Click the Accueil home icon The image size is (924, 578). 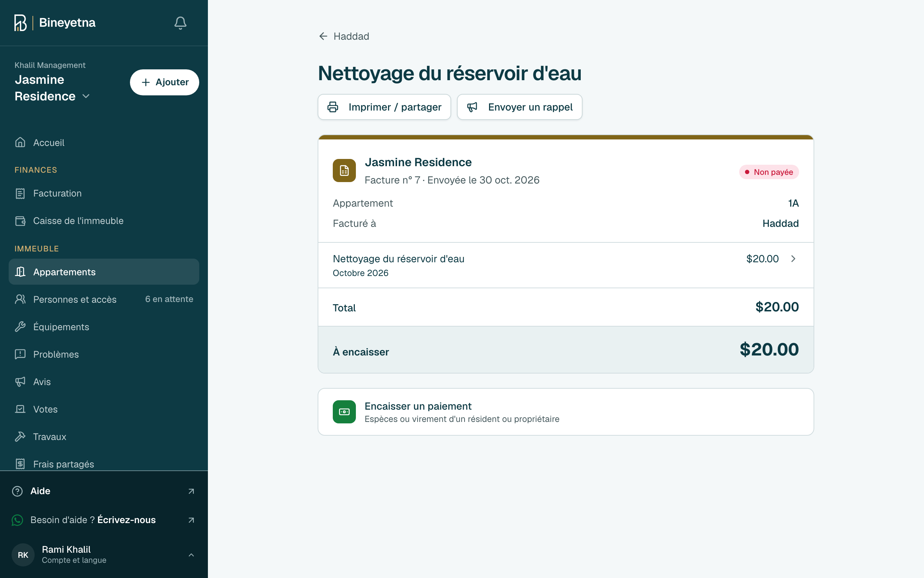coord(20,142)
